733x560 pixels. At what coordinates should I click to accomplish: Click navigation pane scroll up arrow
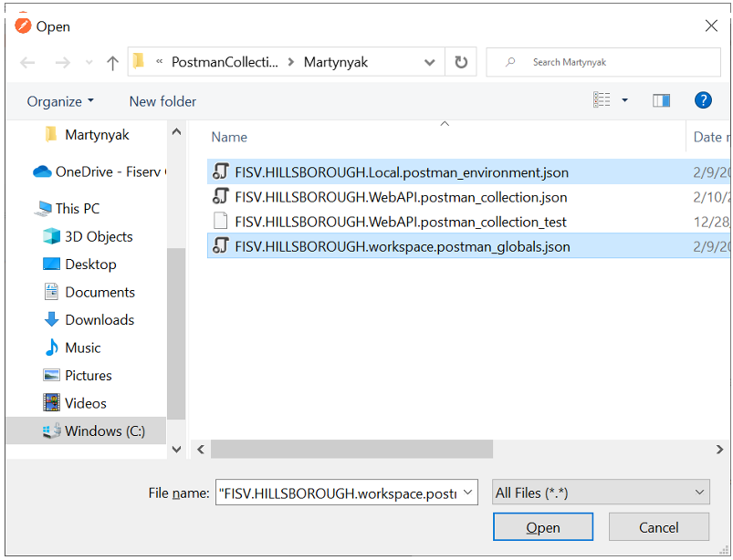[x=176, y=131]
